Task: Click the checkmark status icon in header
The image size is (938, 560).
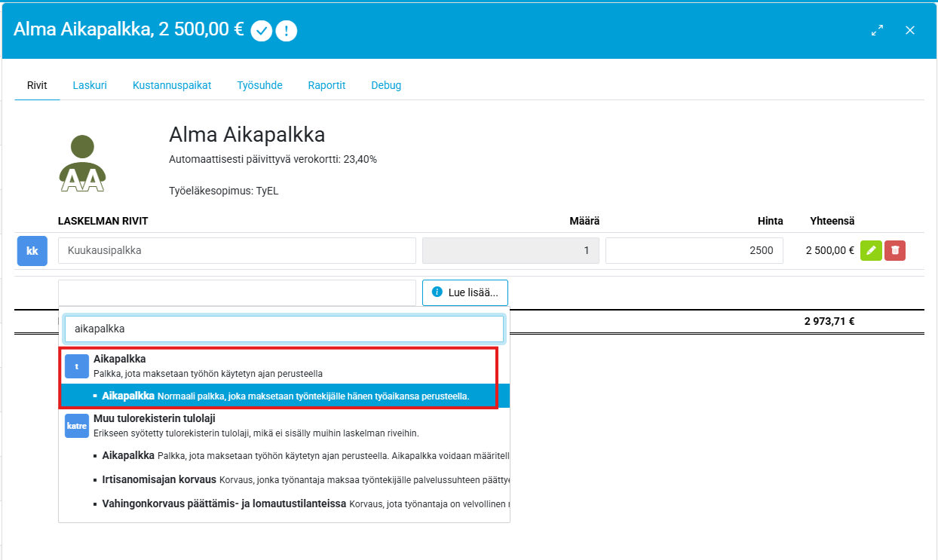Action: pyautogui.click(x=261, y=31)
